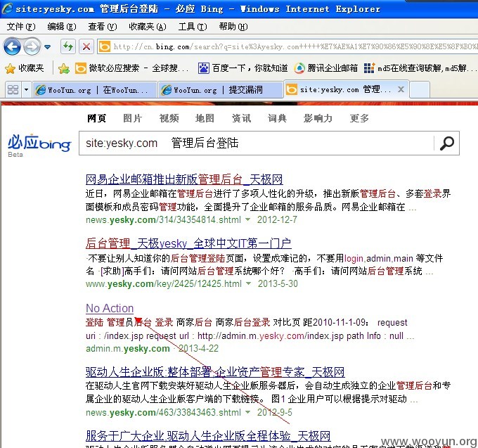Expand dropdown arrow next to 34354814.shtml URL

pos(248,219)
